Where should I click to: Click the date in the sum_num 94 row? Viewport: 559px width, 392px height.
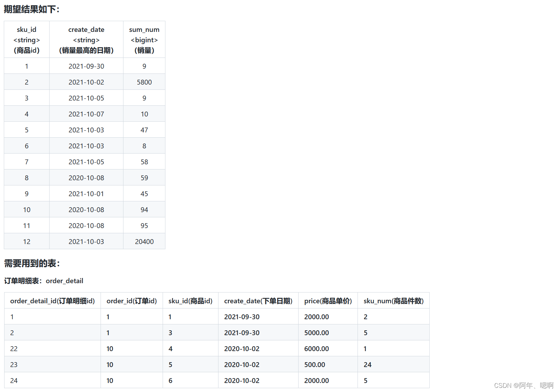tap(86, 210)
